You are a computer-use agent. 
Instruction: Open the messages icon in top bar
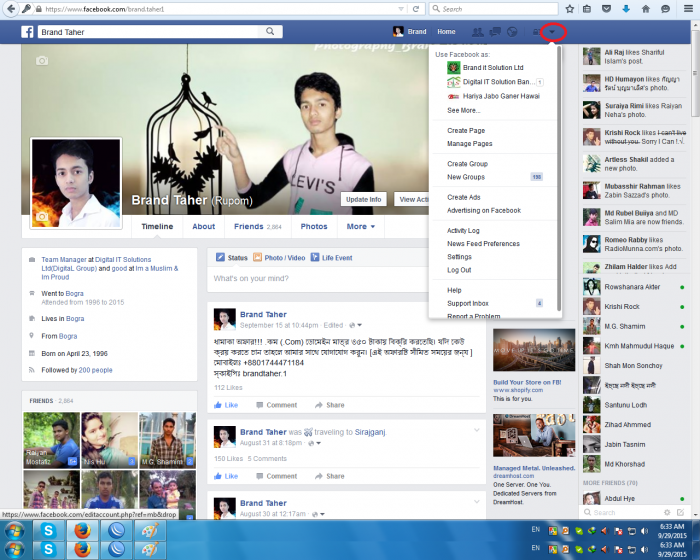click(x=495, y=32)
